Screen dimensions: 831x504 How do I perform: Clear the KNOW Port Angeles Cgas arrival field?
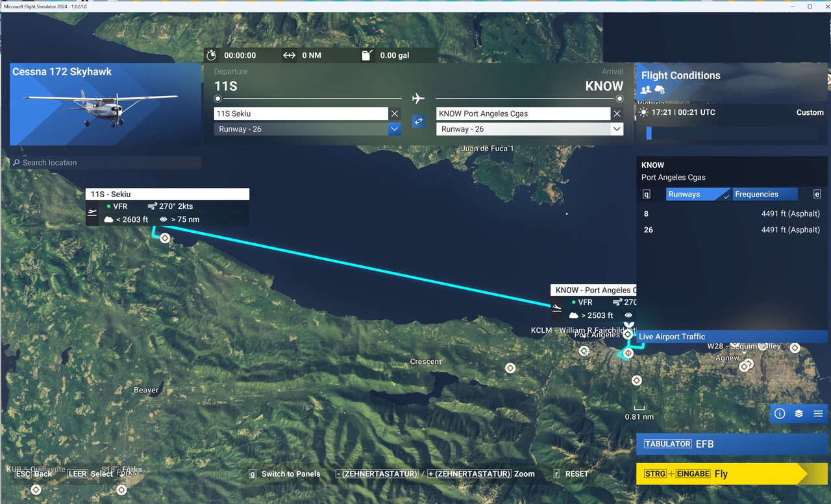pyautogui.click(x=617, y=114)
